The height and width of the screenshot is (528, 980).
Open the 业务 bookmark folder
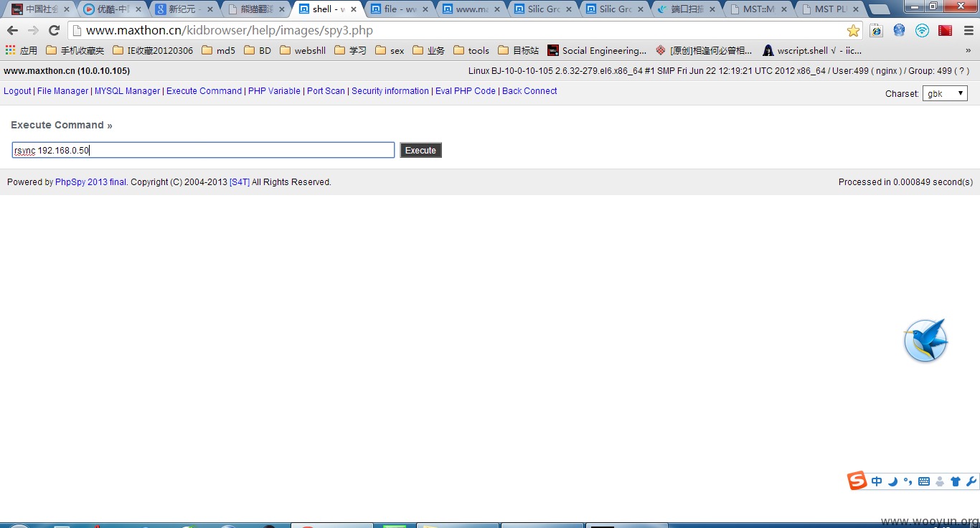click(428, 50)
